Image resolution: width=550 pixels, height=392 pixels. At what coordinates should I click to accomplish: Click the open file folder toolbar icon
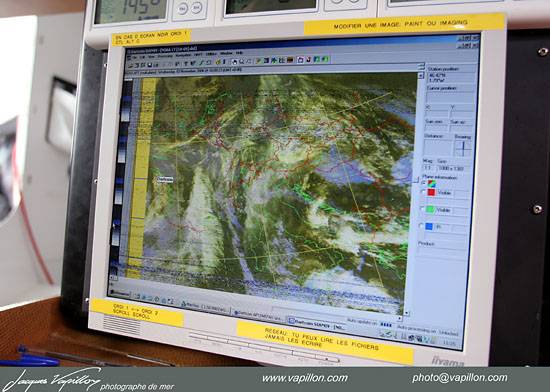coord(130,65)
